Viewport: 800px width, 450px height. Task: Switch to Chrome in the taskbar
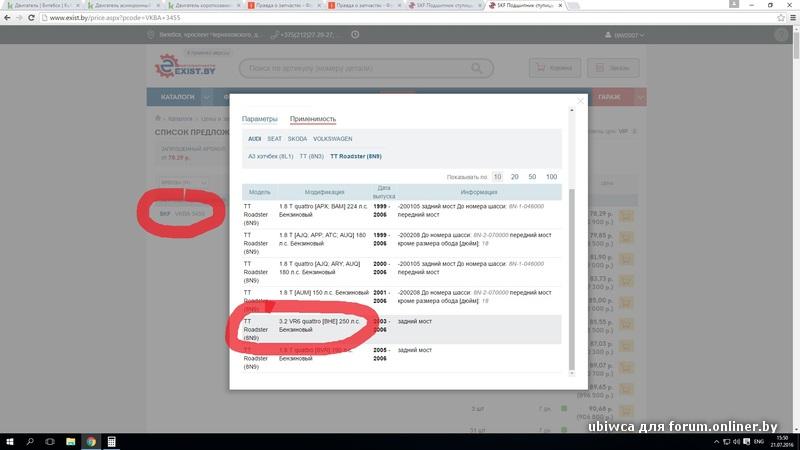(91, 442)
